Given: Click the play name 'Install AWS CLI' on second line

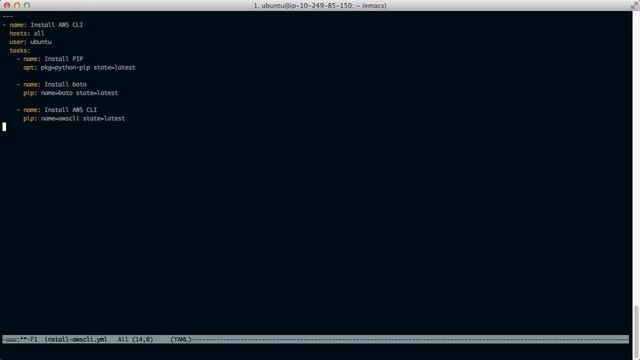Looking at the screenshot, I should (x=57, y=25).
